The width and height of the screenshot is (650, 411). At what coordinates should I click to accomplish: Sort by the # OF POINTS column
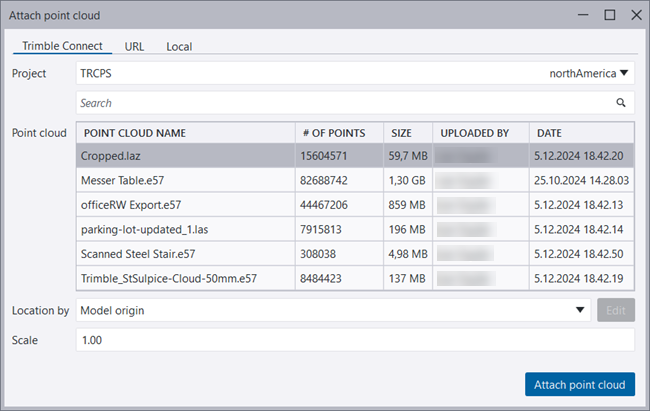coord(339,133)
